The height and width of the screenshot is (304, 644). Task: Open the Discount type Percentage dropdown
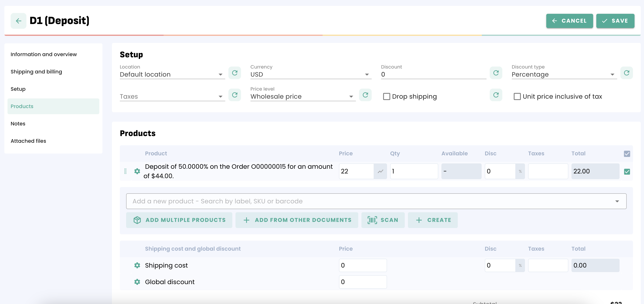tap(564, 74)
